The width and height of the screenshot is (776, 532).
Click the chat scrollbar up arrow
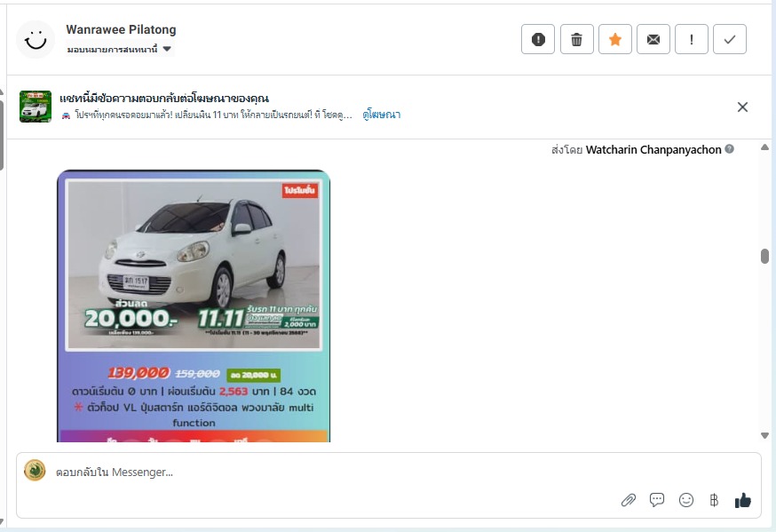764,147
